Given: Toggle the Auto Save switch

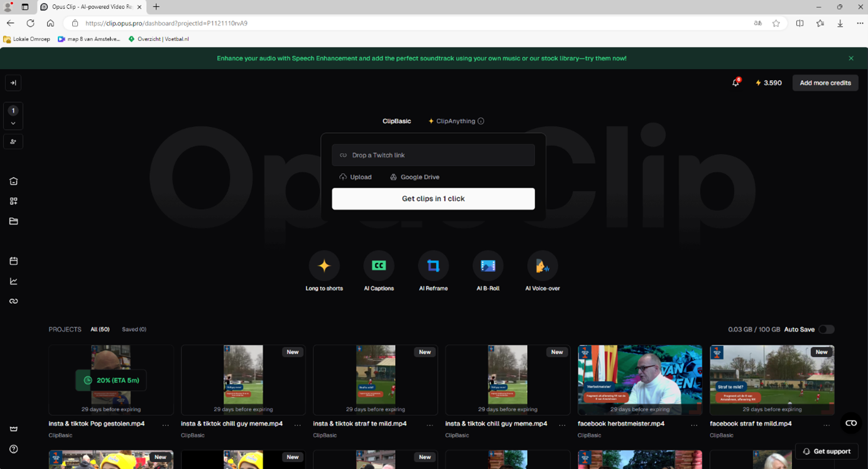Looking at the screenshot, I should tap(827, 330).
